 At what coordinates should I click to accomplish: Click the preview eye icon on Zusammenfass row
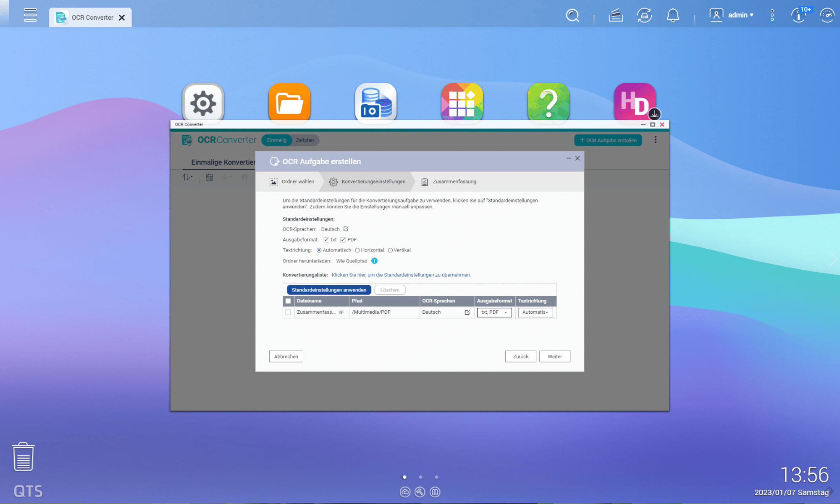click(x=341, y=312)
